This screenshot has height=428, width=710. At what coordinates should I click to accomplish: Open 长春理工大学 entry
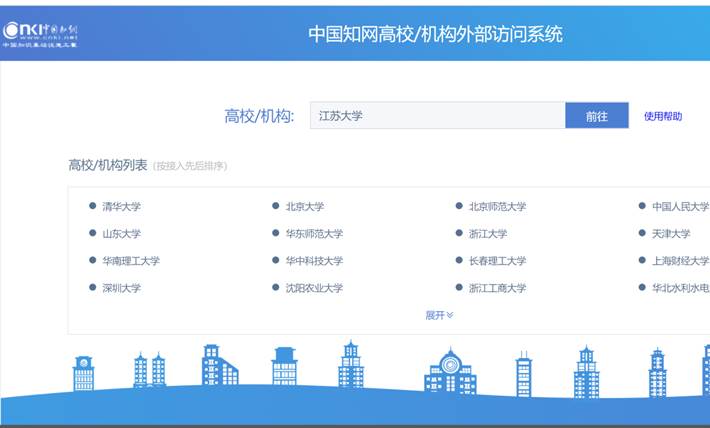pyautogui.click(x=497, y=261)
